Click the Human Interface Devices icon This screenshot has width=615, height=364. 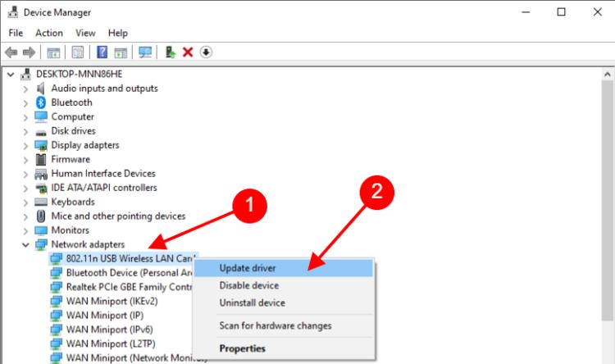(x=41, y=174)
